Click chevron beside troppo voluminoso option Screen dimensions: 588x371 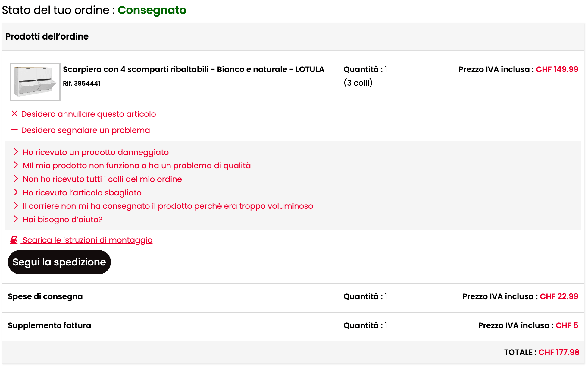point(16,205)
